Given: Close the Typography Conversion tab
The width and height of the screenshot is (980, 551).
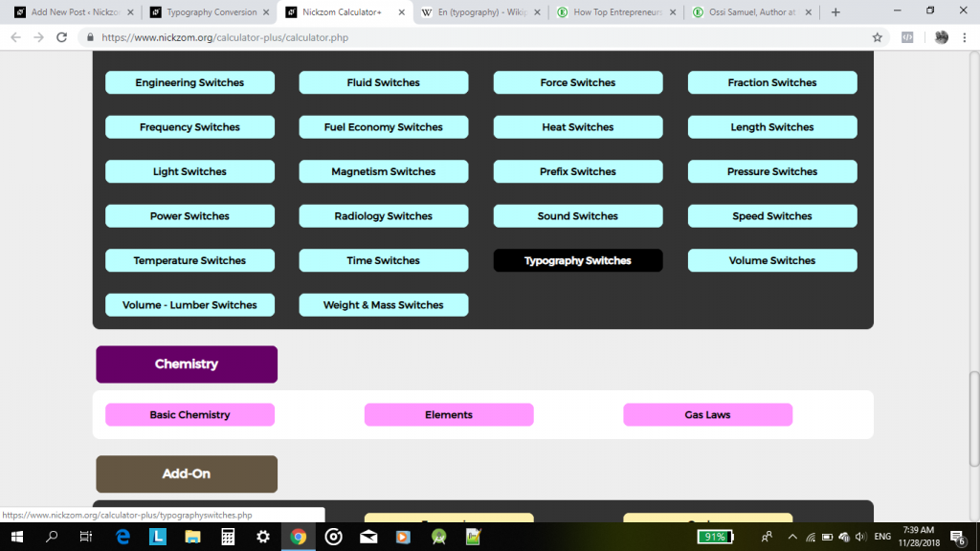Looking at the screenshot, I should [266, 11].
